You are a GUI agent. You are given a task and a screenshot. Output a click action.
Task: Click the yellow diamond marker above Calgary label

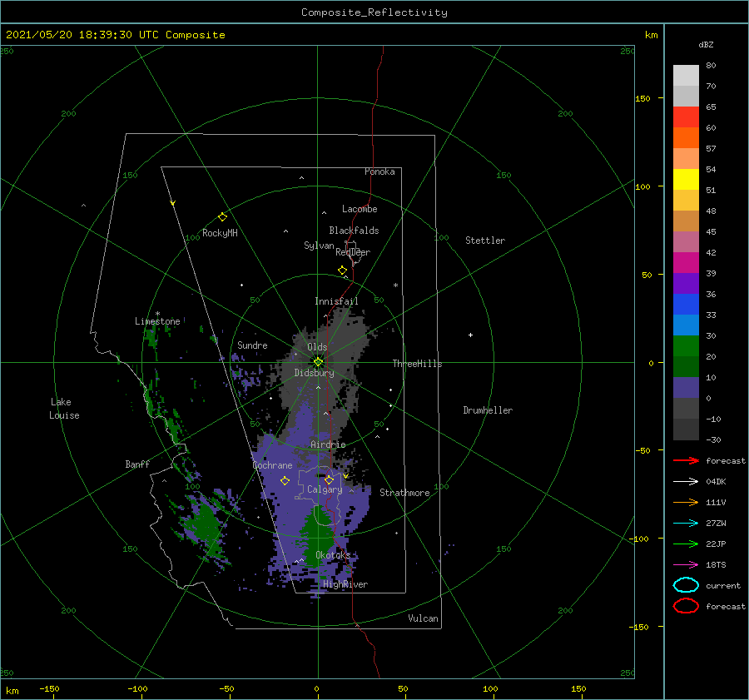tap(329, 479)
